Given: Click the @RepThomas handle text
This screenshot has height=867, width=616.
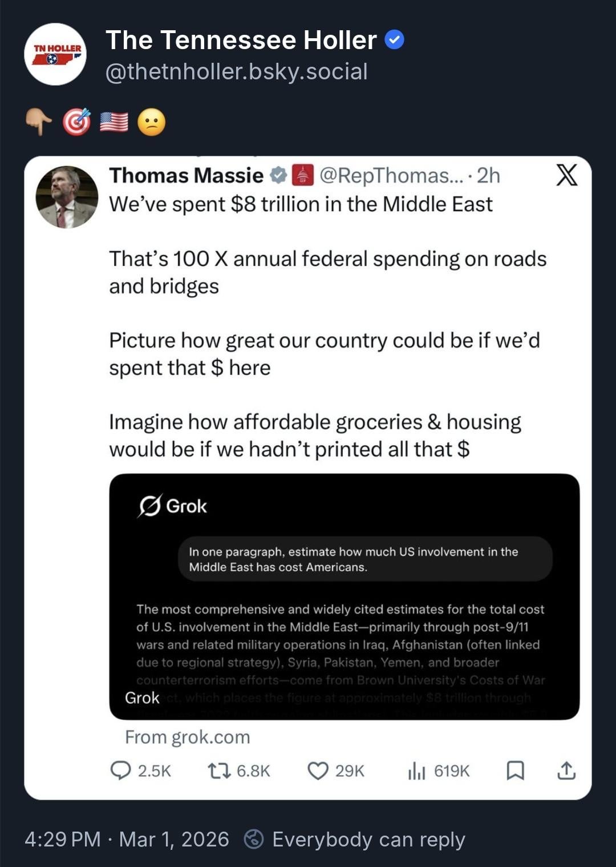Looking at the screenshot, I should [392, 175].
